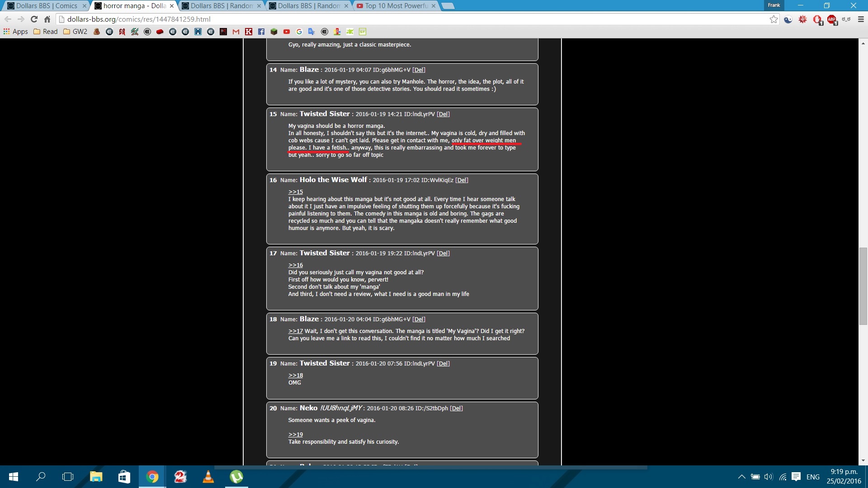Open the browser home page
The image size is (868, 488).
pyautogui.click(x=47, y=19)
